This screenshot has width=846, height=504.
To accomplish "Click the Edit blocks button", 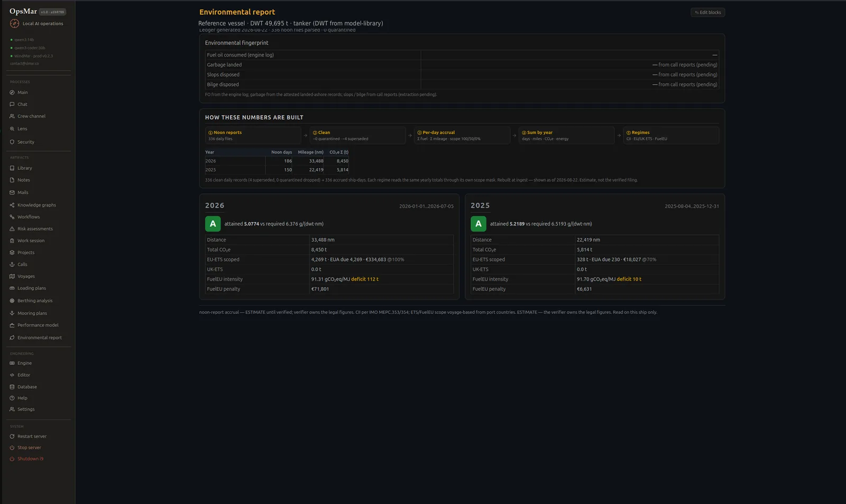I will tap(707, 12).
